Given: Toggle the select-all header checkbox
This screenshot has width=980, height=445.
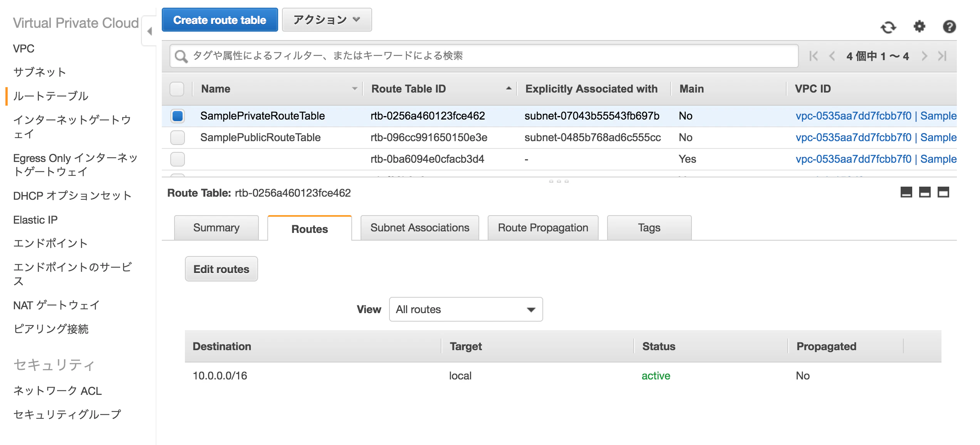Looking at the screenshot, I should (177, 89).
